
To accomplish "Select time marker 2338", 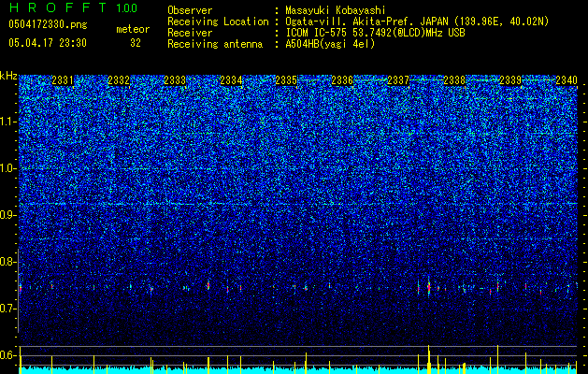I will coord(454,80).
